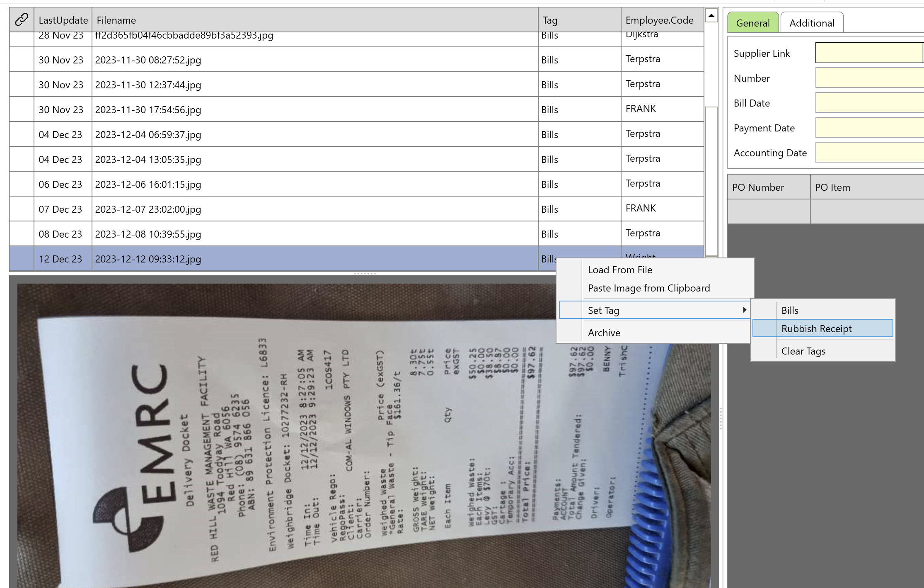Screen dimensions: 924x588
Task: Focus the Supplier Link field
Action: pyautogui.click(x=869, y=53)
